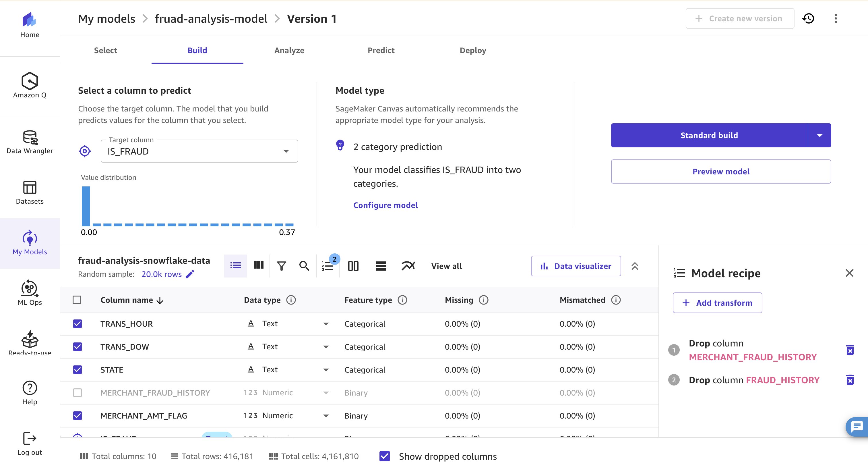Show info about Missing column
The image size is (868, 474).
coord(484,300)
